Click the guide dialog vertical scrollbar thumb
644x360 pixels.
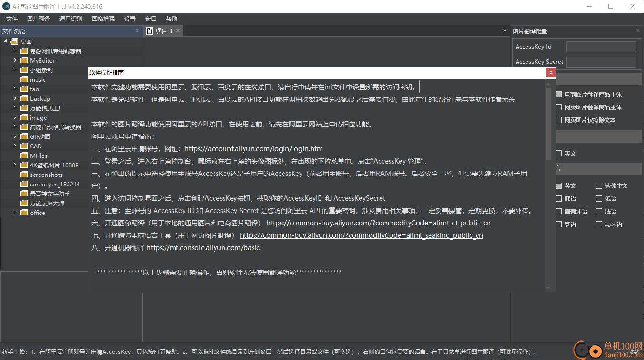pos(548,123)
